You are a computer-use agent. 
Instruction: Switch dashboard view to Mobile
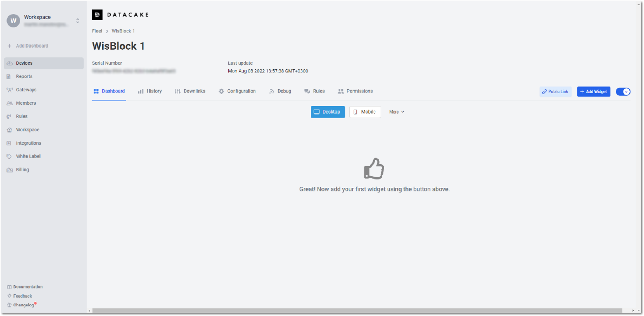pyautogui.click(x=365, y=112)
